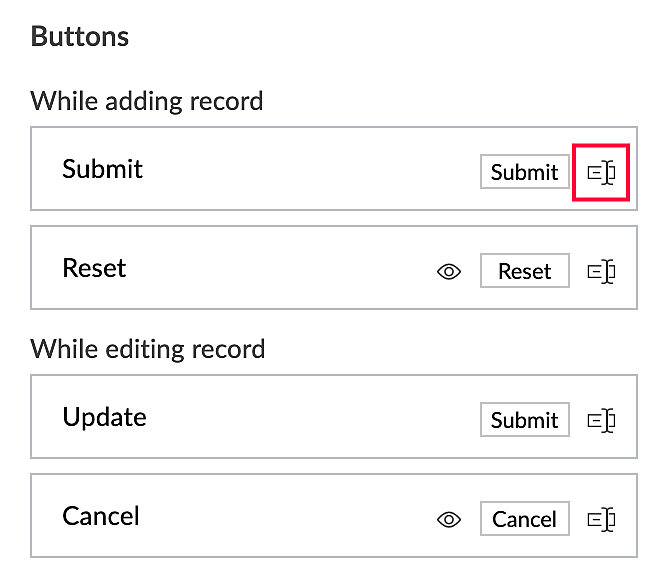The image size is (666, 588).
Task: Select the Reset label text
Action: 94,268
